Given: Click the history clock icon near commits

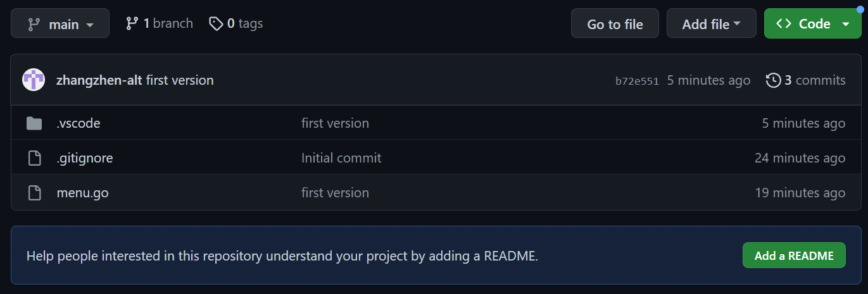Looking at the screenshot, I should pyautogui.click(x=773, y=80).
